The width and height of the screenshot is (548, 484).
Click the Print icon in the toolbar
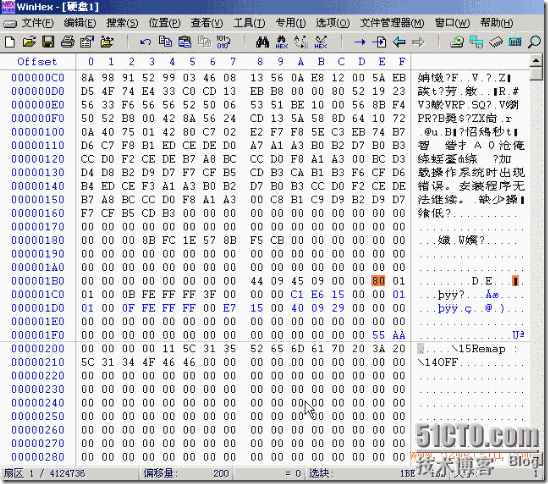(67, 42)
